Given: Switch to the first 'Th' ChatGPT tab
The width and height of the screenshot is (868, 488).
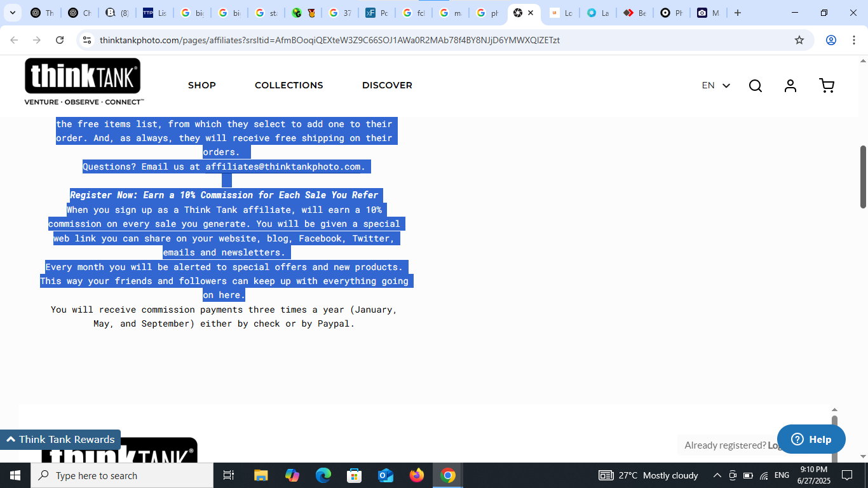Looking at the screenshot, I should [42, 13].
